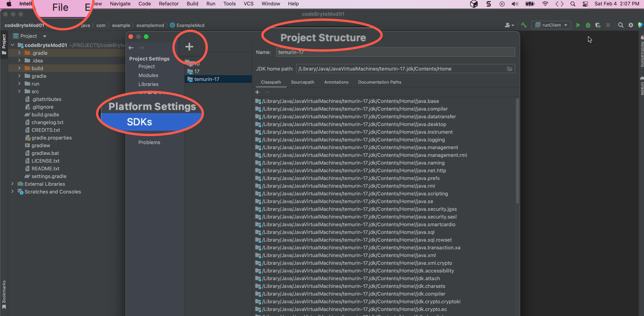Browse JDK home path folder icon

[509, 69]
